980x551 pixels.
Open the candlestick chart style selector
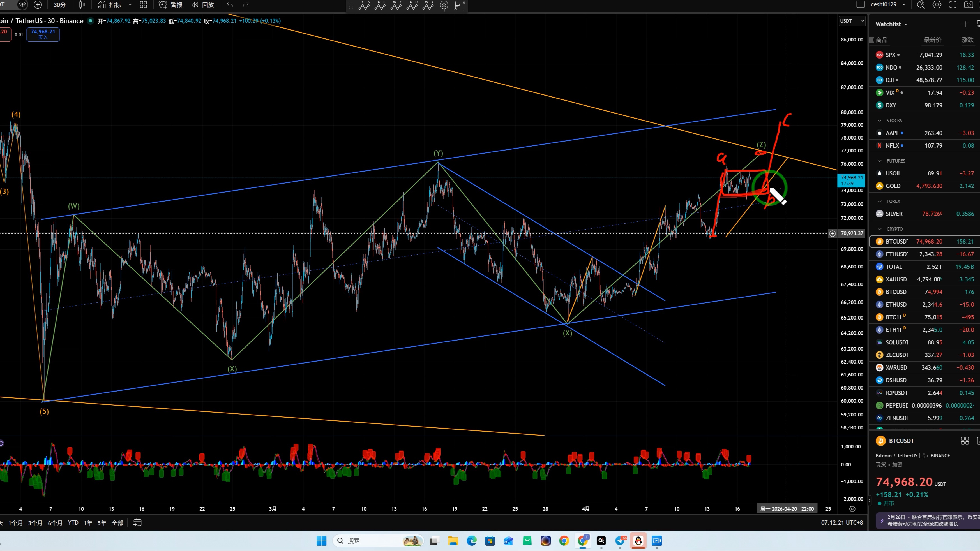pyautogui.click(x=82, y=5)
